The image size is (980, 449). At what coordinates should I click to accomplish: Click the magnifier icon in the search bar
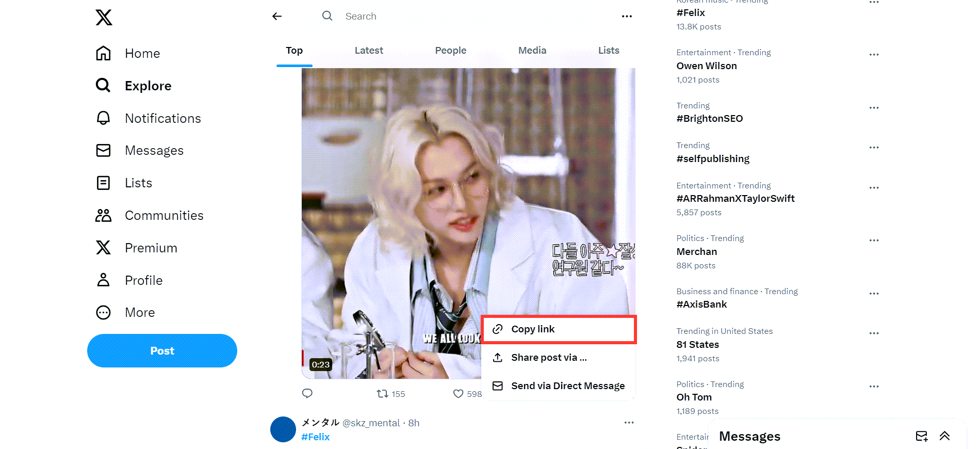point(327,16)
